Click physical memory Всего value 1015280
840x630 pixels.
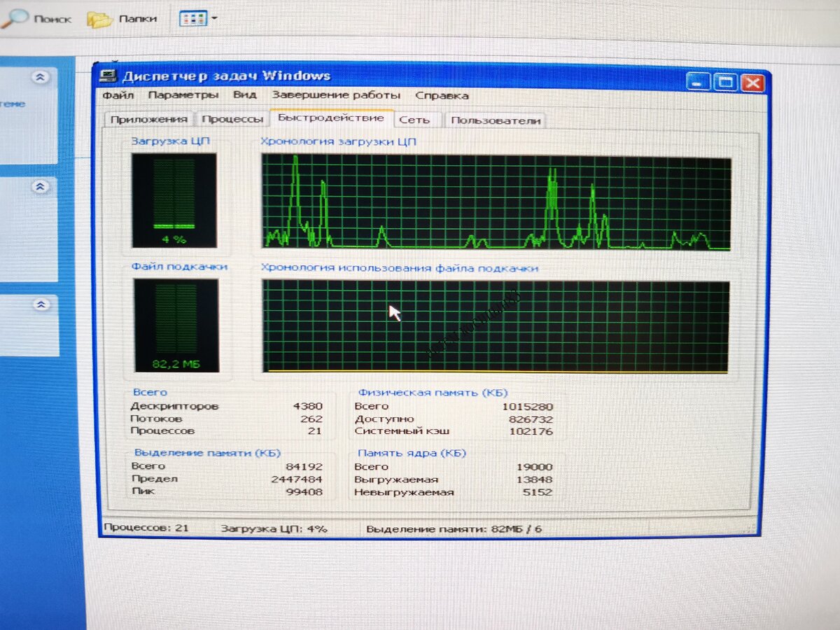pyautogui.click(x=527, y=406)
